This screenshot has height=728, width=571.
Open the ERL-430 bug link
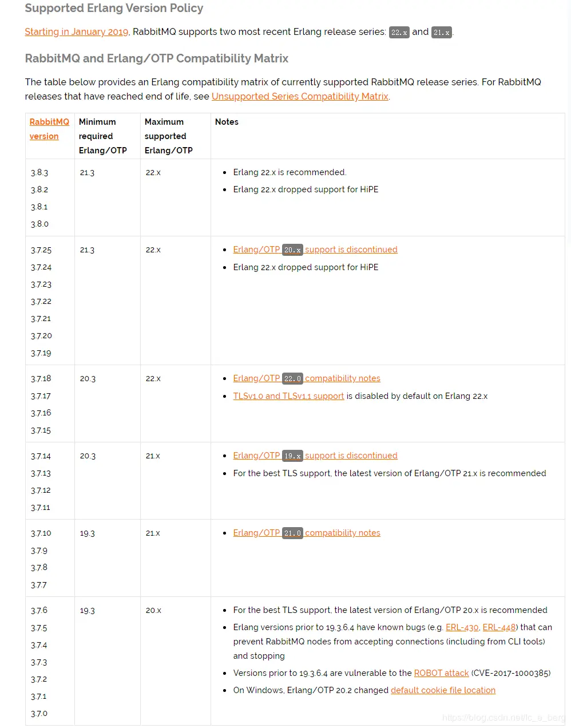tap(462, 627)
